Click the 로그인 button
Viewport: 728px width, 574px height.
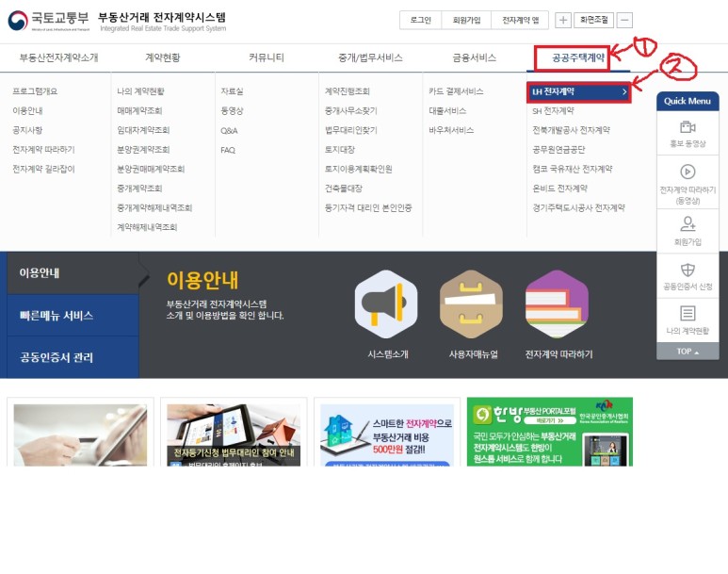pyautogui.click(x=421, y=20)
